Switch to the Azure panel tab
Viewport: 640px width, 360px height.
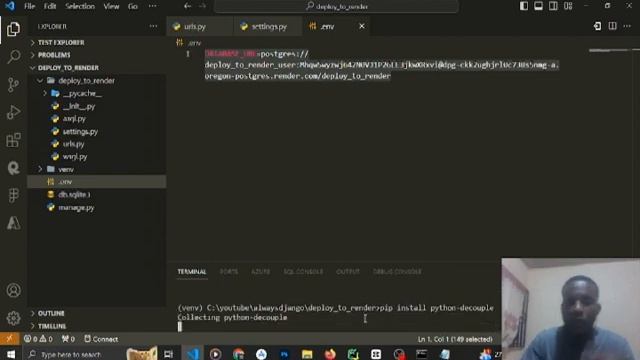click(x=260, y=271)
